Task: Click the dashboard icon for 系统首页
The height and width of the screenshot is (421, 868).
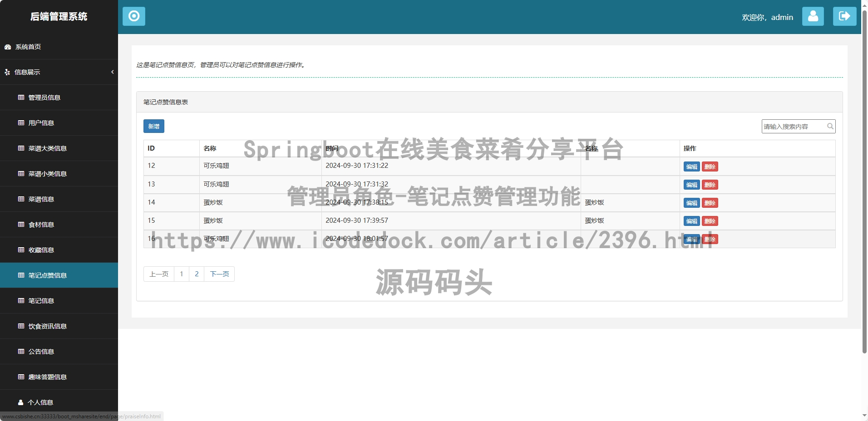Action: click(x=8, y=47)
